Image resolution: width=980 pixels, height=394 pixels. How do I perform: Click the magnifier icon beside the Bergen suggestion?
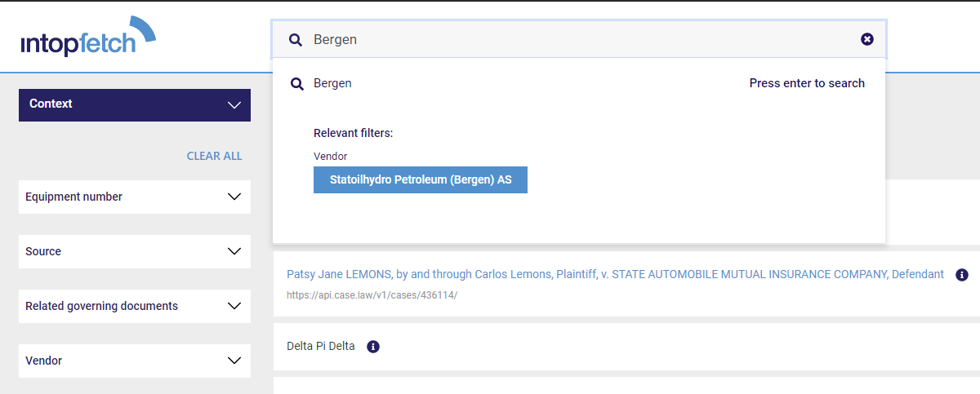(x=297, y=83)
